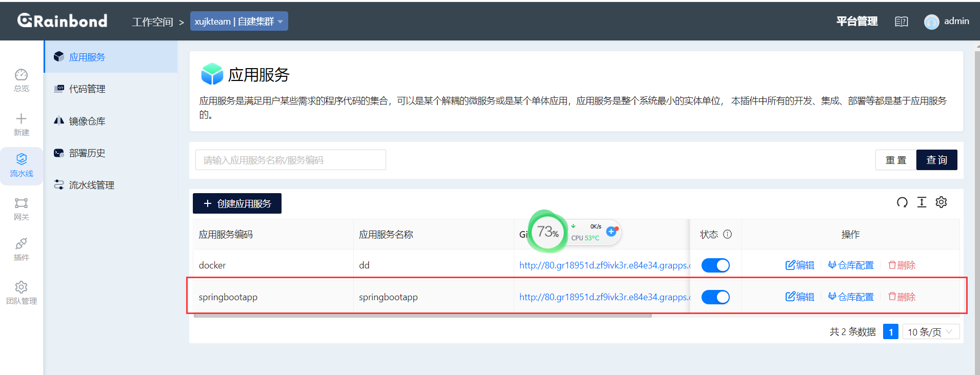Click 仓库配置 for the docker row
Viewport: 980px width, 375px height.
pos(851,265)
